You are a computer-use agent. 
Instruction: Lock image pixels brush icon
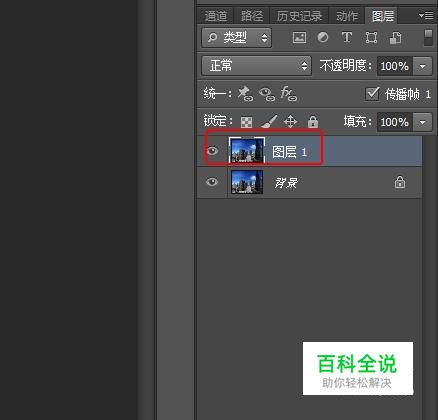[x=269, y=122]
